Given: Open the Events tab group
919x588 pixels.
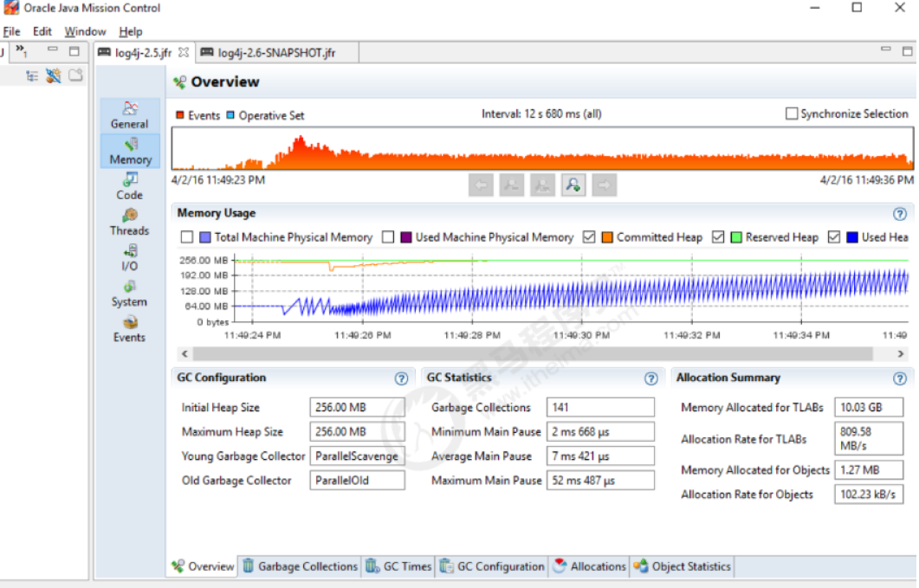Looking at the screenshot, I should 130,329.
